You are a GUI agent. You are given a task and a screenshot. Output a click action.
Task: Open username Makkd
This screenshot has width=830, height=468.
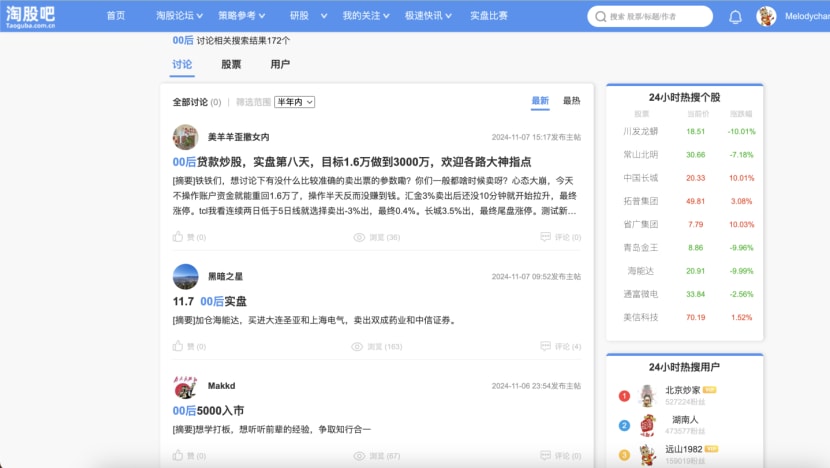tap(221, 386)
